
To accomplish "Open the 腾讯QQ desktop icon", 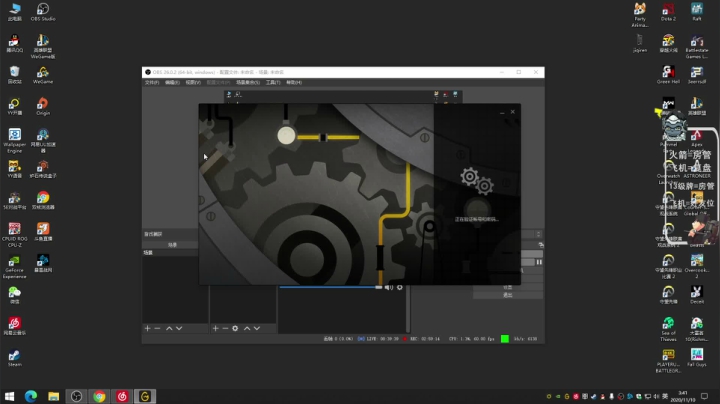I will pyautogui.click(x=14, y=44).
